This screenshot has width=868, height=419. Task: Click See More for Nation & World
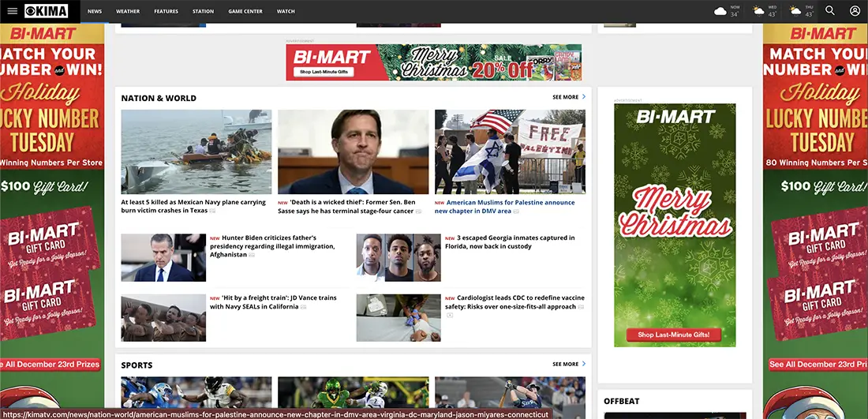(x=565, y=97)
